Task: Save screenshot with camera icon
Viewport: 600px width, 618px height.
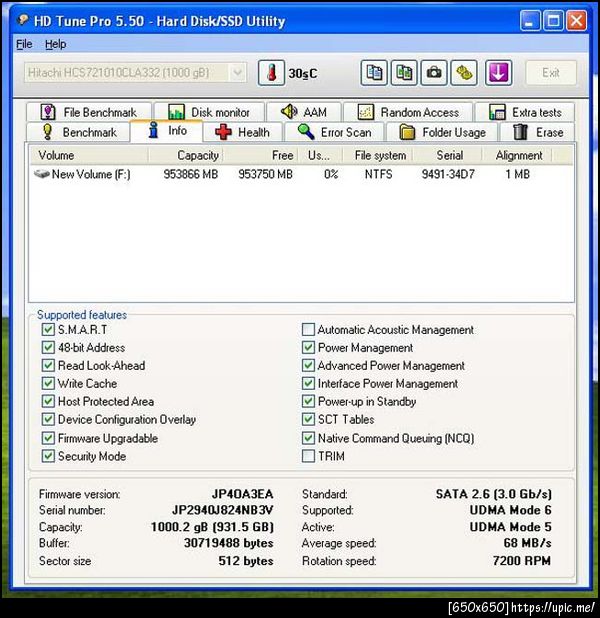Action: pyautogui.click(x=434, y=73)
